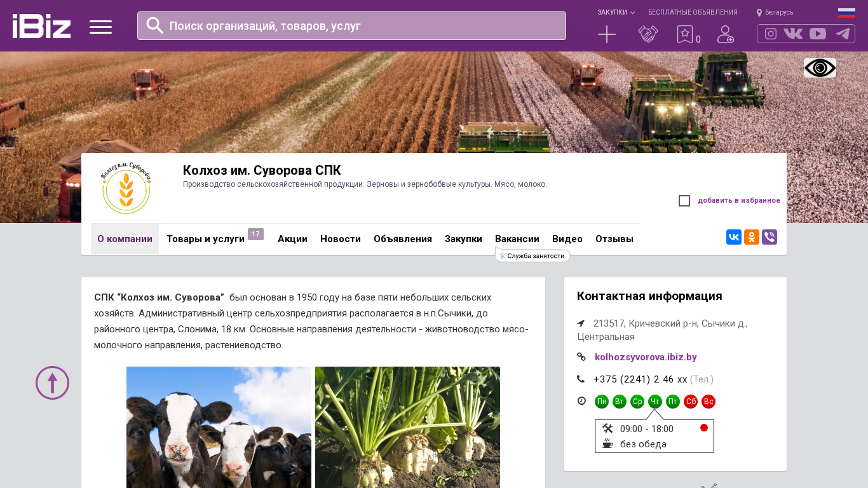Open the Вакансии tab
This screenshot has height=488, width=868.
point(517,239)
